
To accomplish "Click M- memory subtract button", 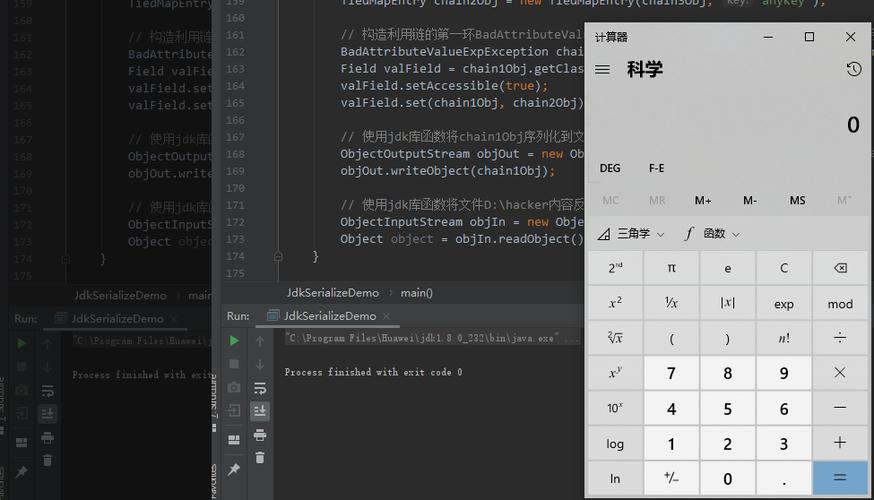I will pos(750,200).
